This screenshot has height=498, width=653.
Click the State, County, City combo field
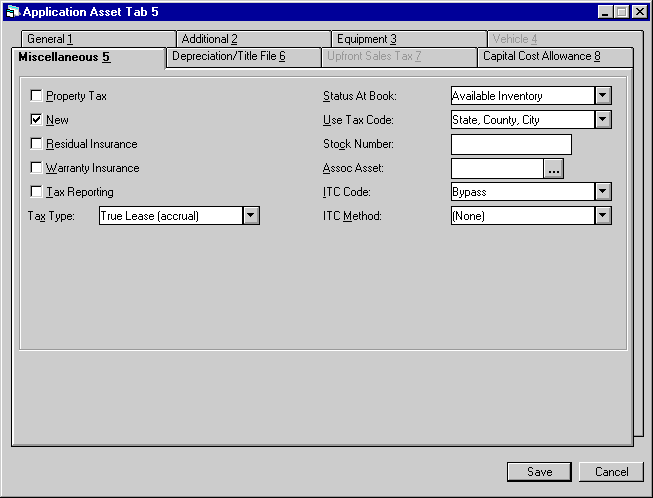[523, 120]
